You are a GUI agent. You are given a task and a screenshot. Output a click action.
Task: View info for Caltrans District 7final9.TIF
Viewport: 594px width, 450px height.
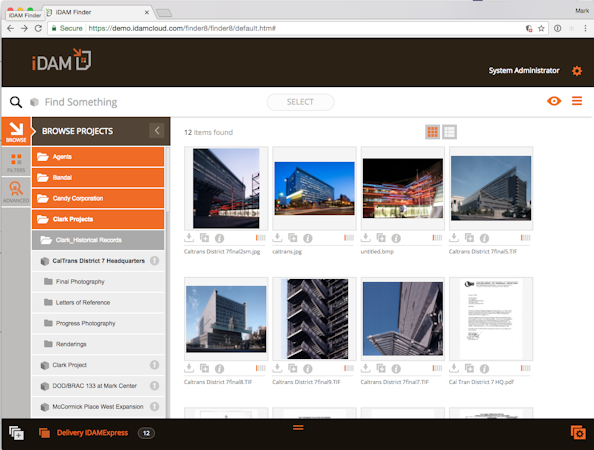coord(308,368)
